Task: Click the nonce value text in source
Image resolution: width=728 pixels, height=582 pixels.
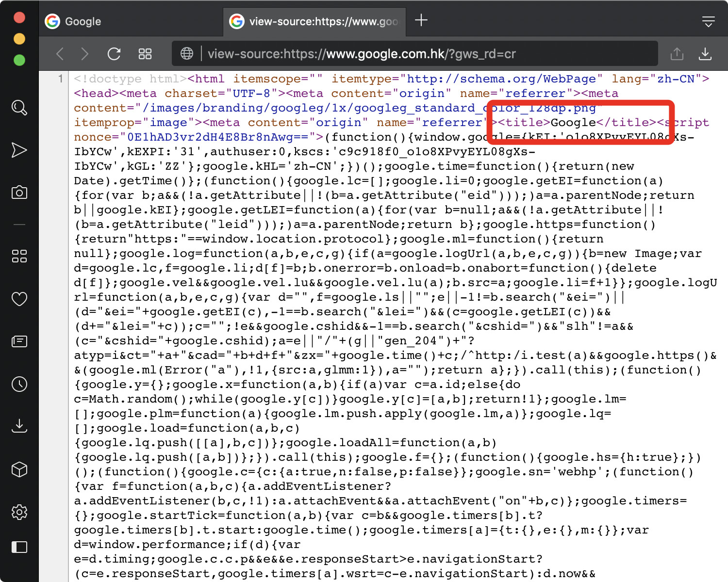Action: [218, 137]
